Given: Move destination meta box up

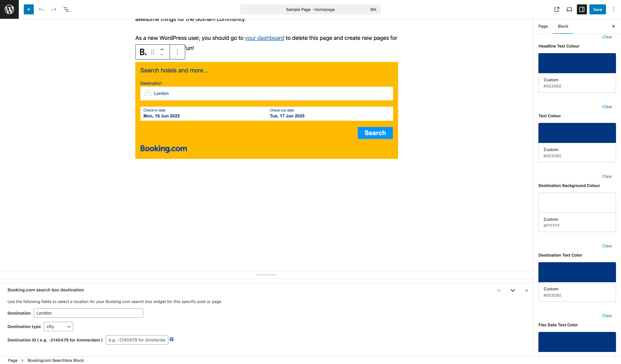Looking at the screenshot, I should pos(499,290).
